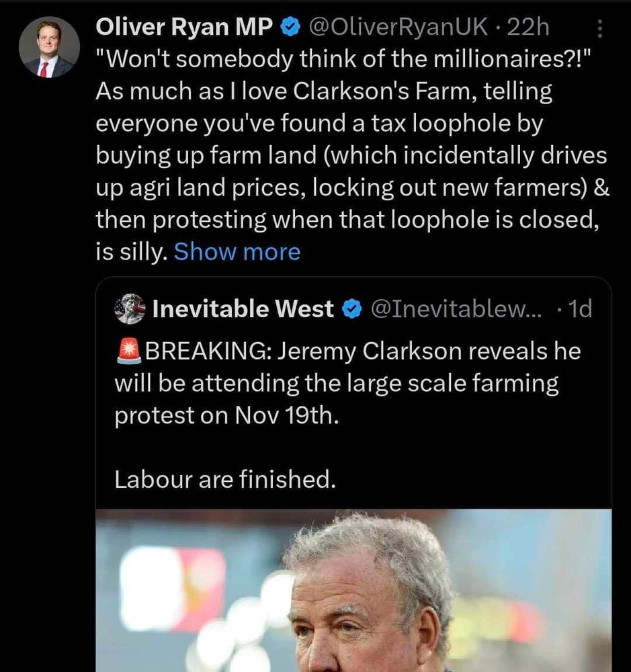631x672 pixels.
Task: Open the Inevitable West display name
Action: (243, 309)
